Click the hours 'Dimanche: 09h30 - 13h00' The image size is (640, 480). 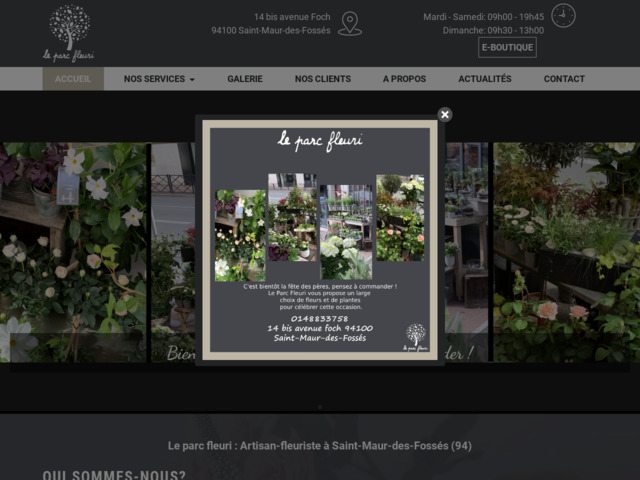[x=493, y=31]
